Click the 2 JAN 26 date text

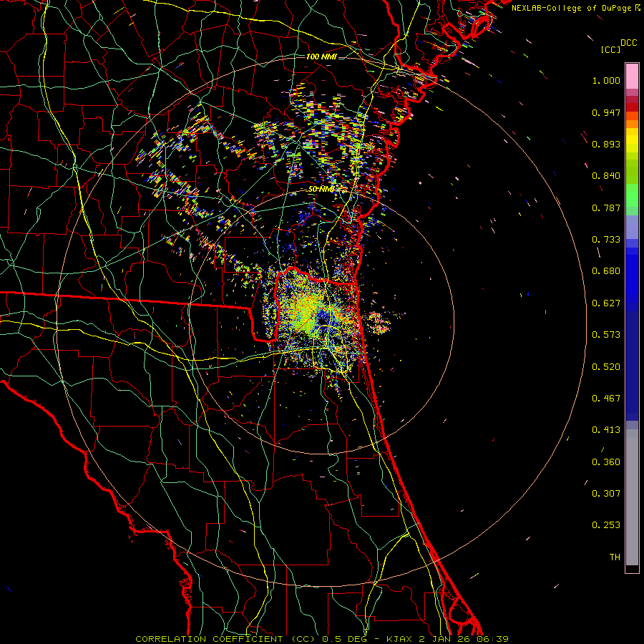[444, 639]
